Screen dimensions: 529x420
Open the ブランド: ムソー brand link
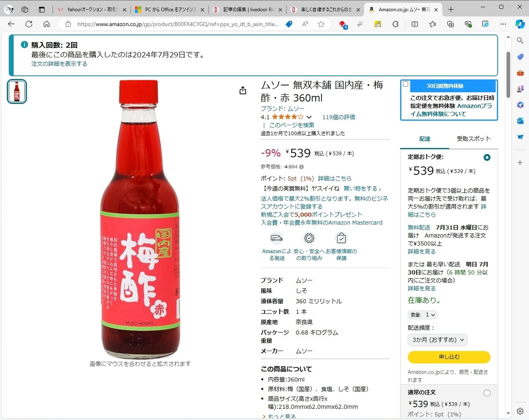coord(282,109)
